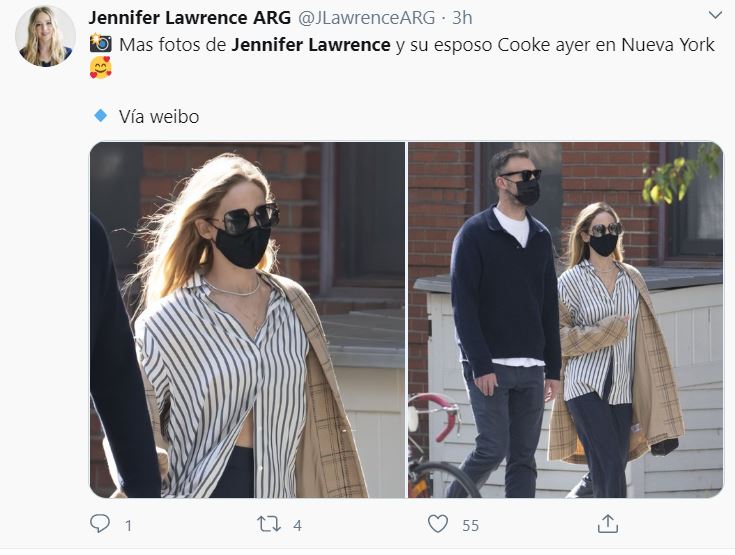Screen dimensions: 735x555
Task: View the right photo of the couple walking
Action: [x=565, y=320]
